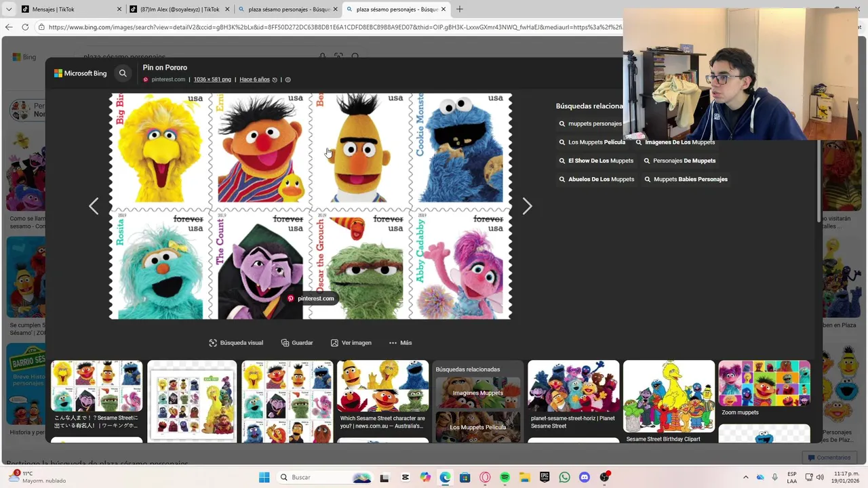Open the Opera browser icon in the taskbar
The image size is (868, 488).
pos(485,477)
